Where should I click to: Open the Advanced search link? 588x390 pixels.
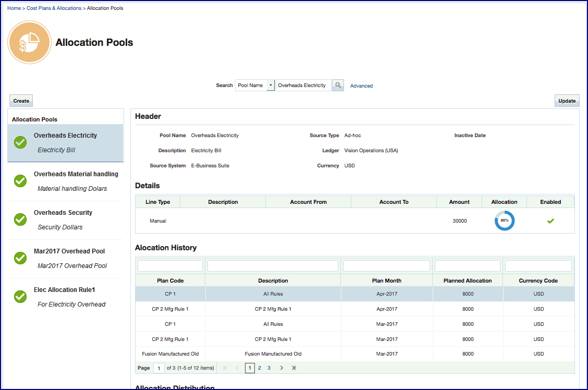[x=361, y=86]
